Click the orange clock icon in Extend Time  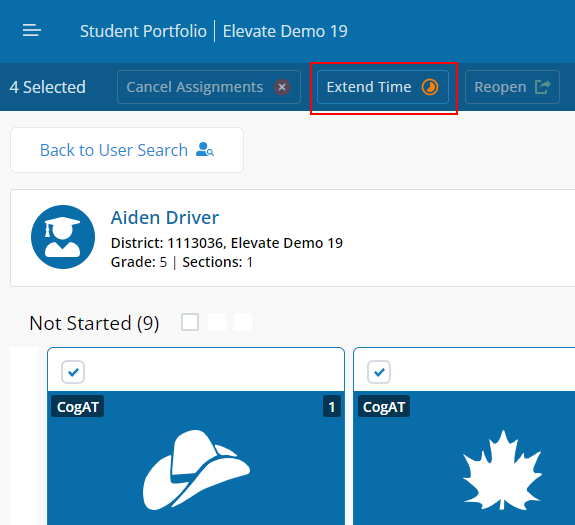coord(430,87)
